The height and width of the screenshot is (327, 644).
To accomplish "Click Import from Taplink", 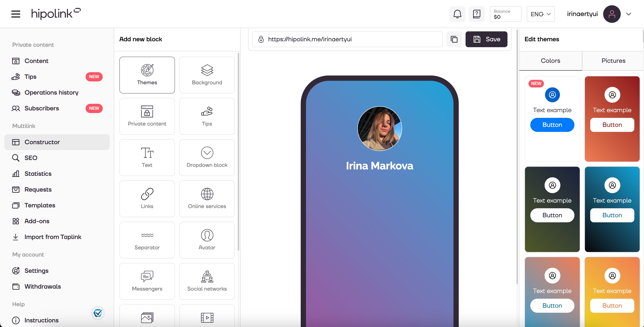I will pyautogui.click(x=57, y=237).
